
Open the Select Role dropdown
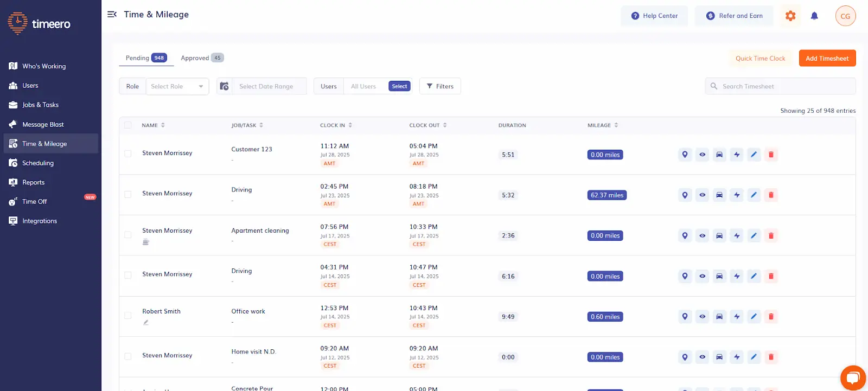click(x=177, y=86)
